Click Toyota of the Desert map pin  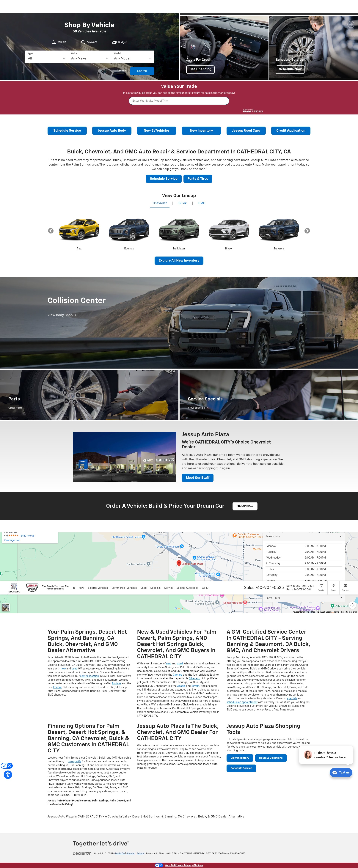pos(182,546)
